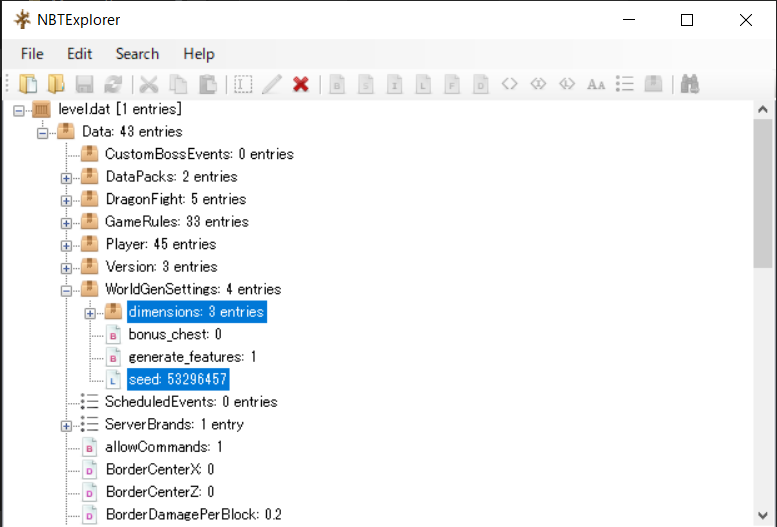This screenshot has height=527, width=777.
Task: Click the Copy toolbar icon
Action: [x=178, y=84]
